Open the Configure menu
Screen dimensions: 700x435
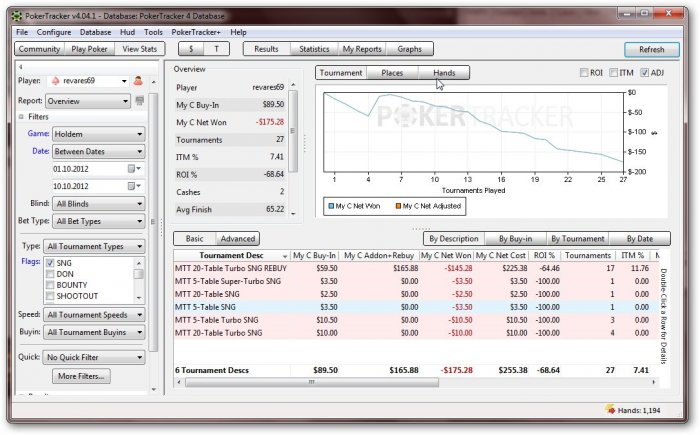point(54,32)
